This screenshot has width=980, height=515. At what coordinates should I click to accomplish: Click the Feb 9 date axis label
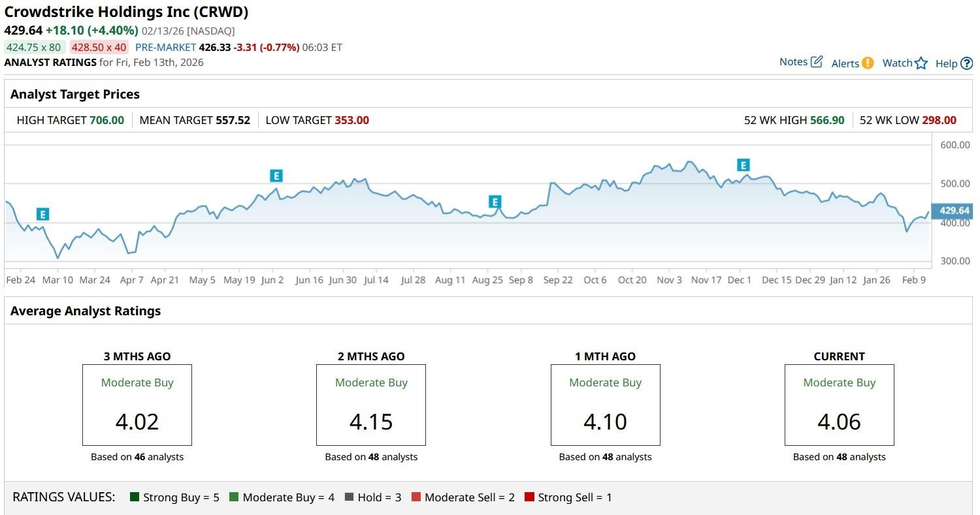click(914, 280)
